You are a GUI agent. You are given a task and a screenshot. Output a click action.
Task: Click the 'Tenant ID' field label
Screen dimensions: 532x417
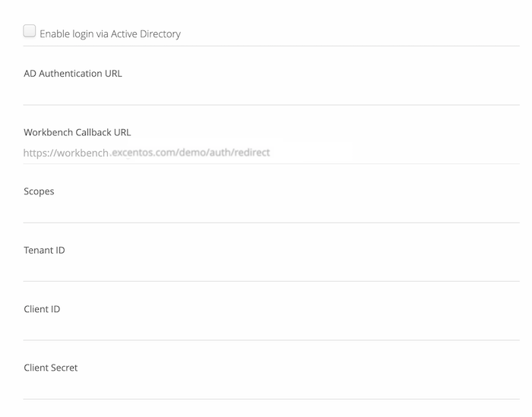click(x=44, y=250)
